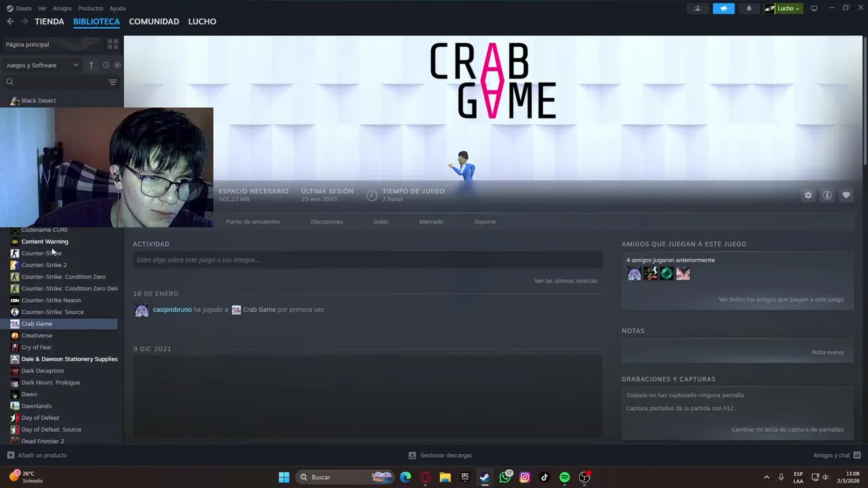
Task: Click the add product plus icon
Action: (10, 455)
